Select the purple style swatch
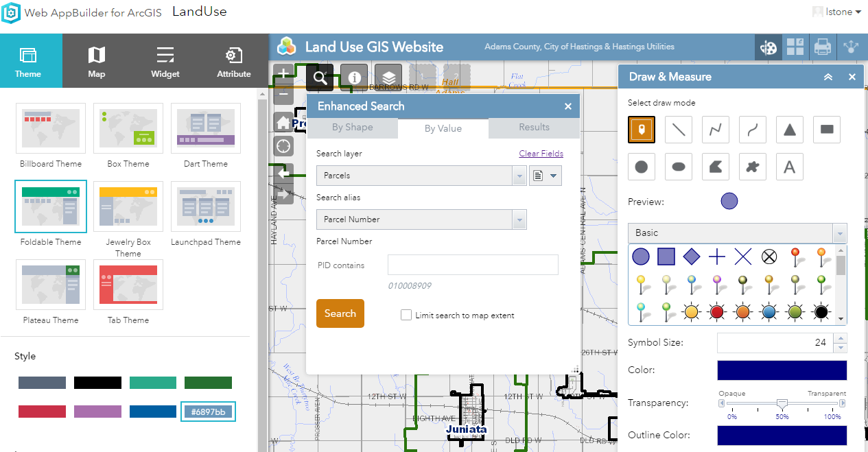 (x=98, y=412)
